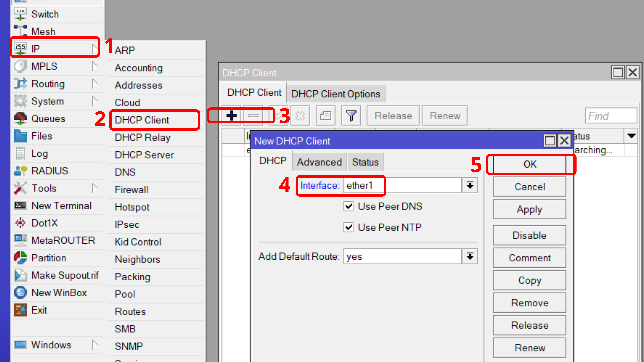
Task: Click the disable X toolbar icon
Action: (300, 116)
